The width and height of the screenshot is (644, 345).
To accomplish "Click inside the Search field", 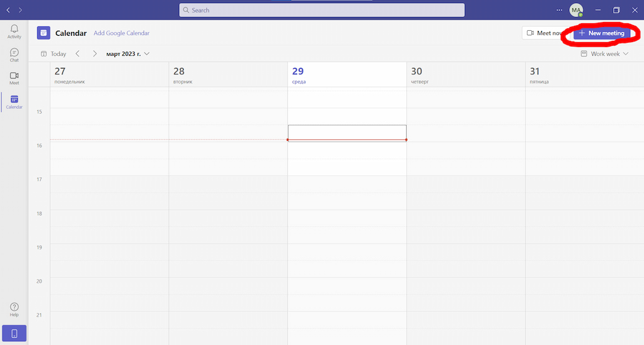I will coord(322,10).
